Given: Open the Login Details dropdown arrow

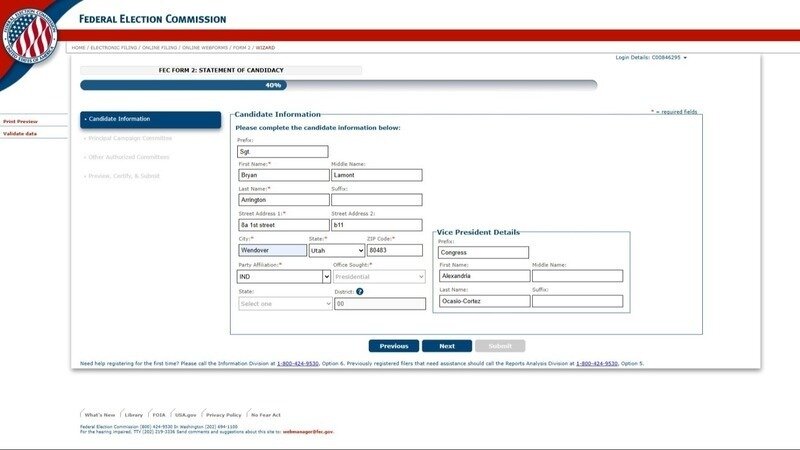Looking at the screenshot, I should [685, 58].
